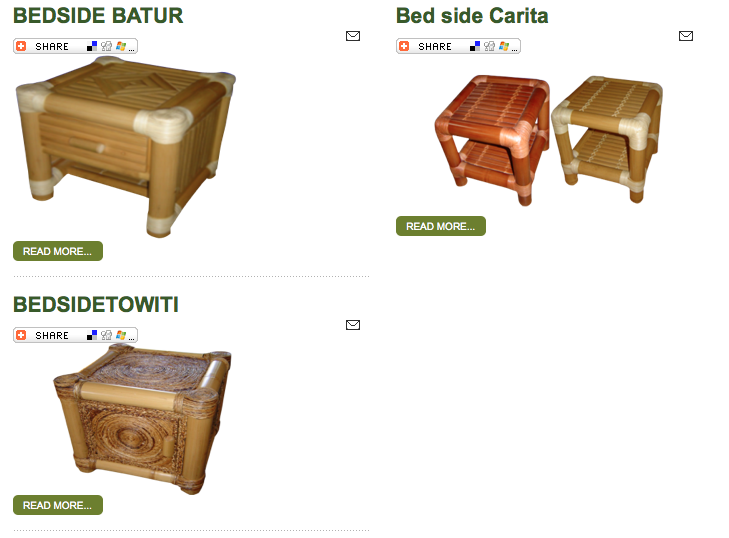Open the Bed side Carita title link
Screen dimensions: 729x538
472,15
